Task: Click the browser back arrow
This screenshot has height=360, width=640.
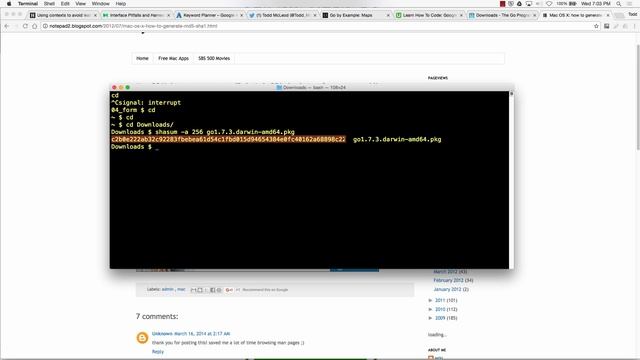Action: click(7, 26)
